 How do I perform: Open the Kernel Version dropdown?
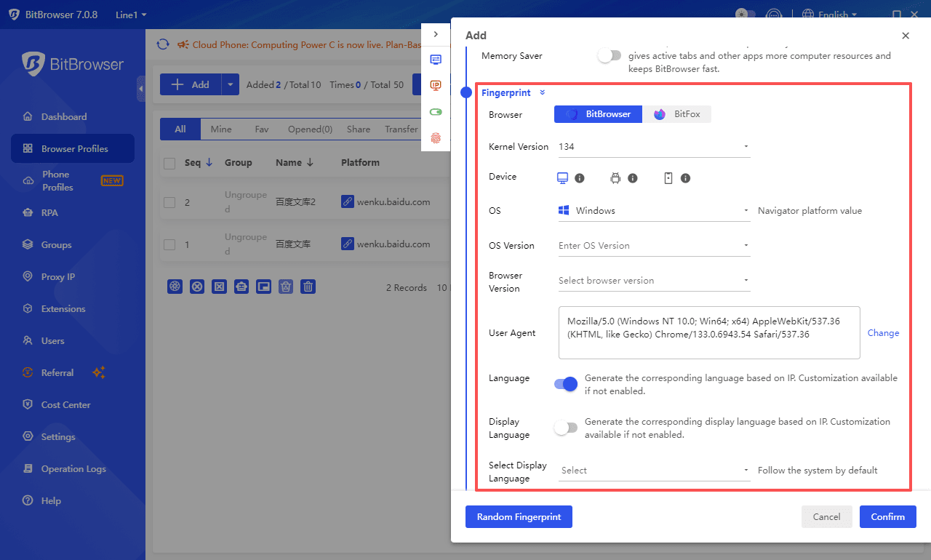[x=653, y=147]
